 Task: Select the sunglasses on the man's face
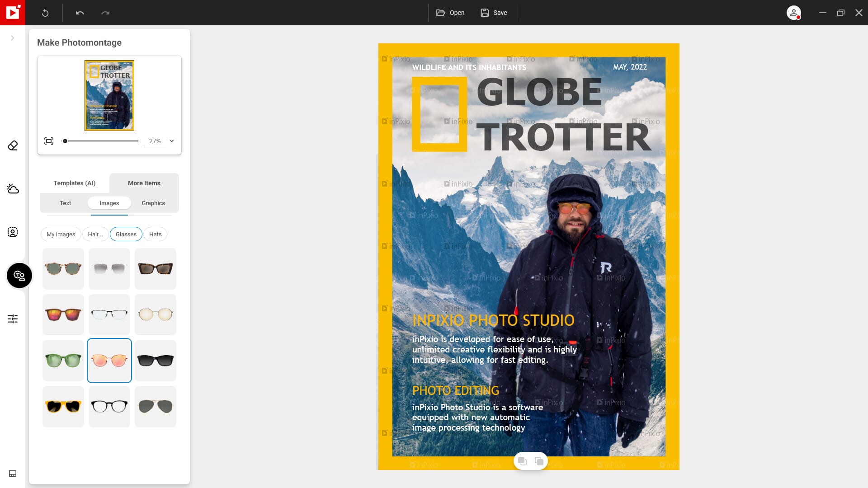pos(574,208)
